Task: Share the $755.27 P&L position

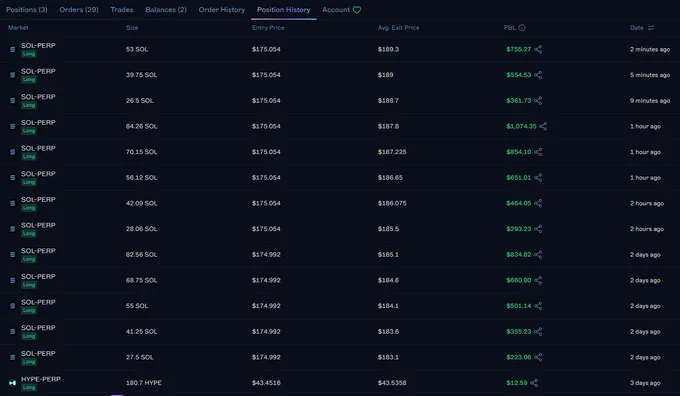Action: (x=538, y=49)
